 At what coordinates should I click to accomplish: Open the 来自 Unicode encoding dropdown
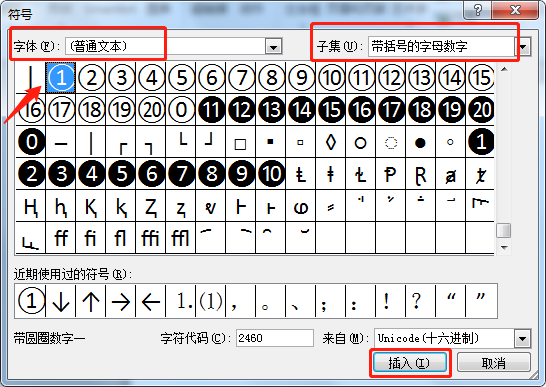click(522, 338)
